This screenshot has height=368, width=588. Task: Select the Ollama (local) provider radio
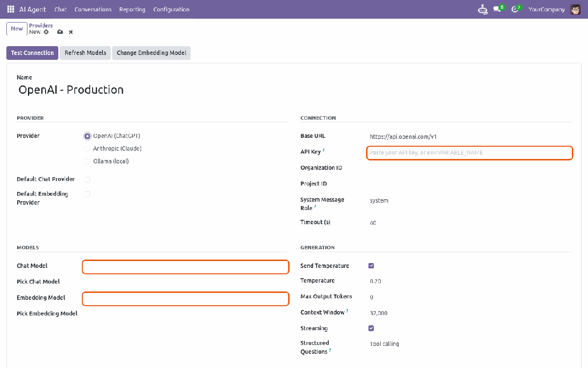pos(87,161)
